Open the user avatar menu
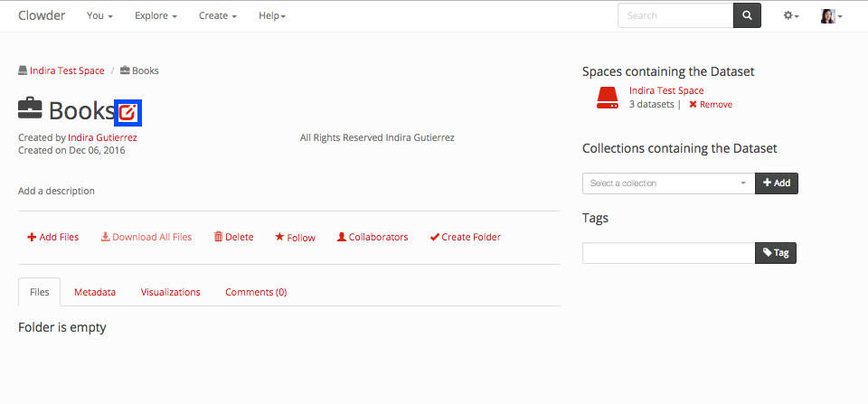 point(831,16)
